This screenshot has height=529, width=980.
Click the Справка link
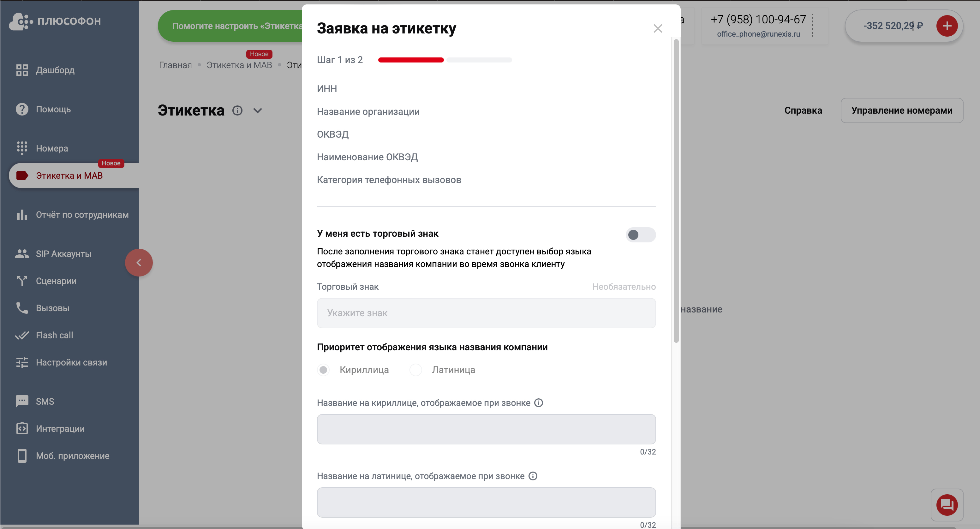(803, 110)
